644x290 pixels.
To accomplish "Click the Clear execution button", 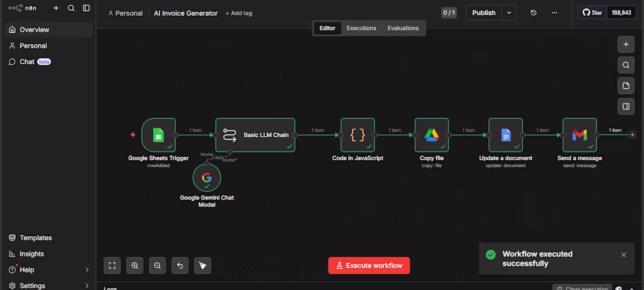I will (582, 288).
